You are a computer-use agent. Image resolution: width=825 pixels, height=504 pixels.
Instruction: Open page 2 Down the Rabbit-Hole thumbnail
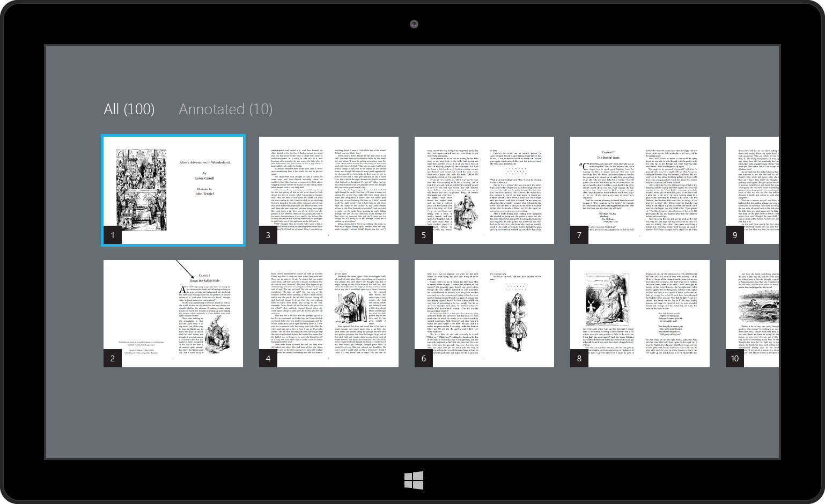(173, 314)
